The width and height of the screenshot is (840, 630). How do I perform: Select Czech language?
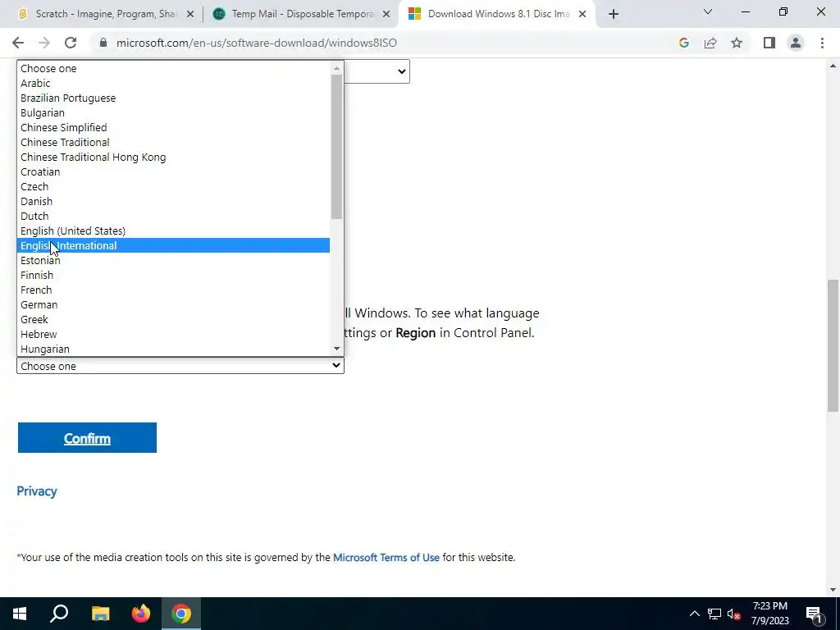173,186
